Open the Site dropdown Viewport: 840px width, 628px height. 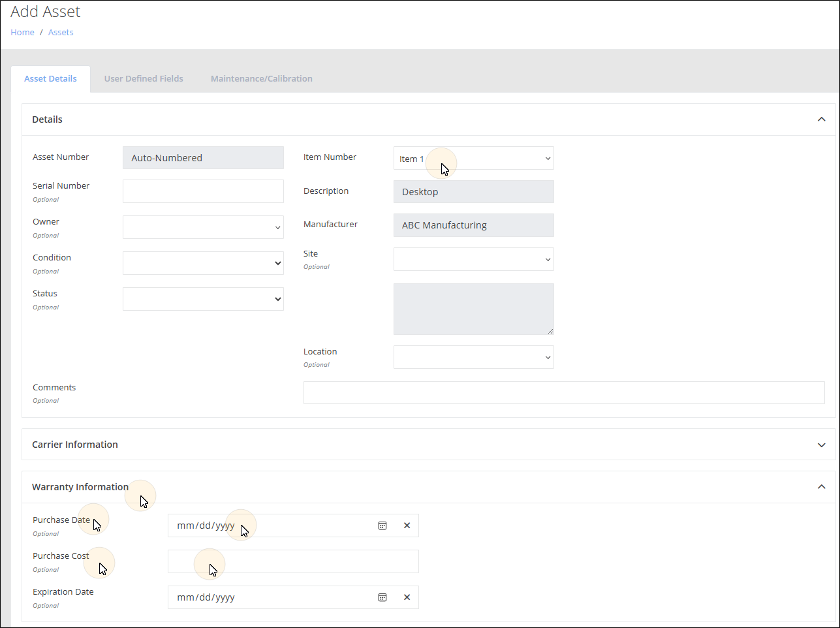[474, 259]
